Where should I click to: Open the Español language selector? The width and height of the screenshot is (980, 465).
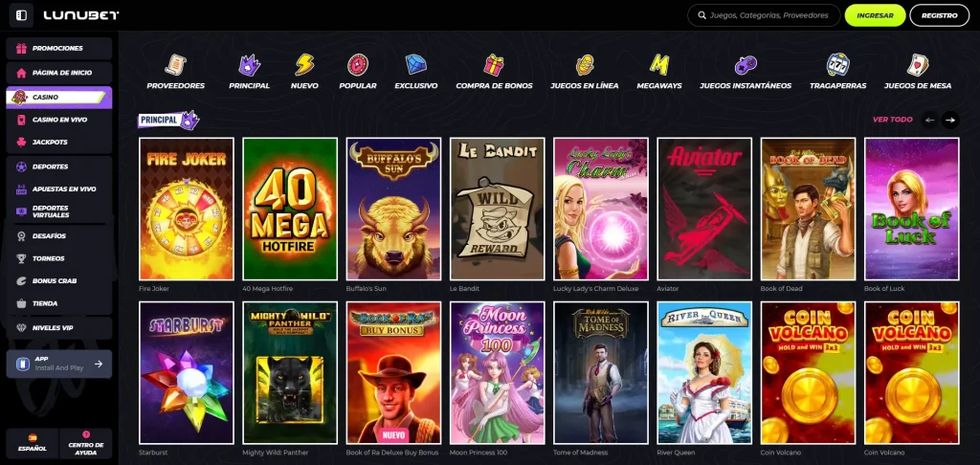tap(32, 442)
